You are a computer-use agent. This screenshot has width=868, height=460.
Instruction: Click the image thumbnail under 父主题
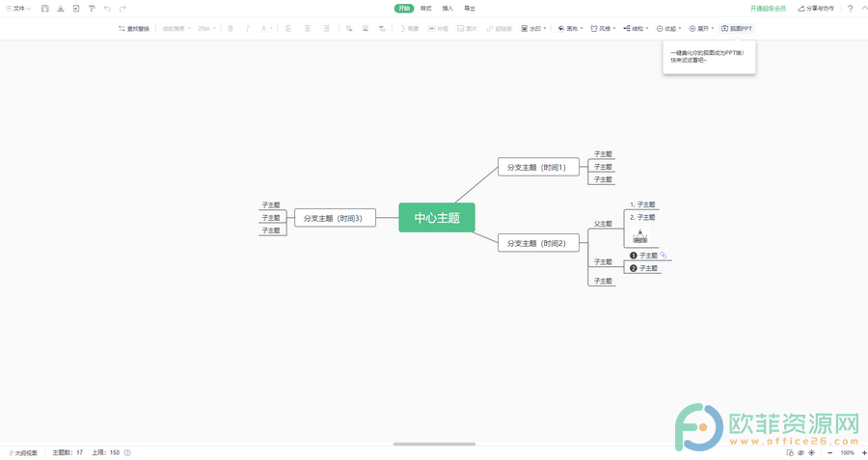point(640,236)
